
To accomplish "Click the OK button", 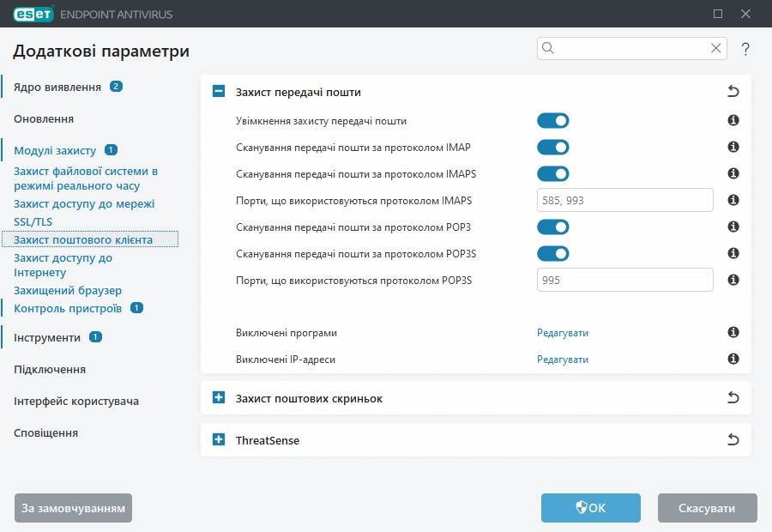I will click(x=591, y=508).
